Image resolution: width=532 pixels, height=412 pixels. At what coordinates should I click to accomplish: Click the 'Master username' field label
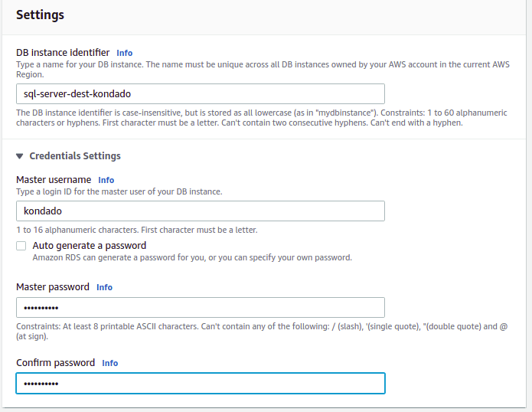point(54,179)
